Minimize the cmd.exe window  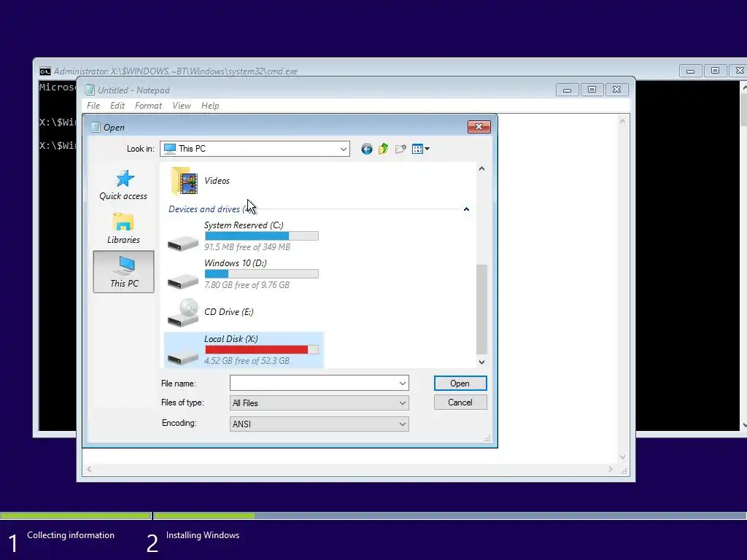point(690,71)
